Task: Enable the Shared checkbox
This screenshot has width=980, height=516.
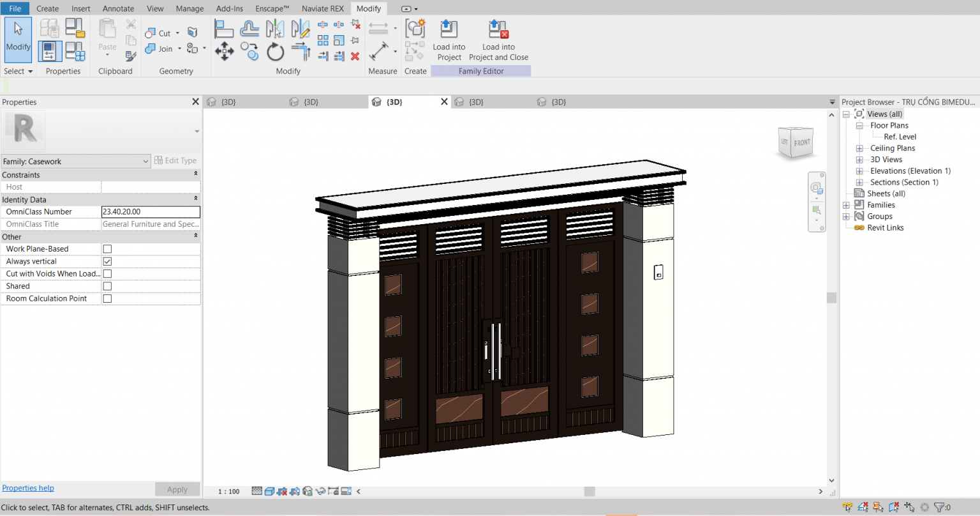Action: click(x=107, y=285)
